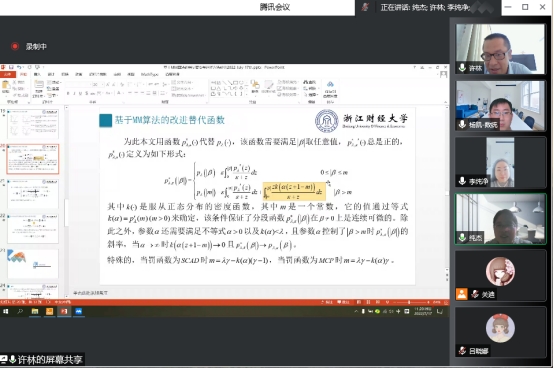Click the save icon in quick access toolbar
Viewport: 554px width, 369px height.
click(11, 67)
